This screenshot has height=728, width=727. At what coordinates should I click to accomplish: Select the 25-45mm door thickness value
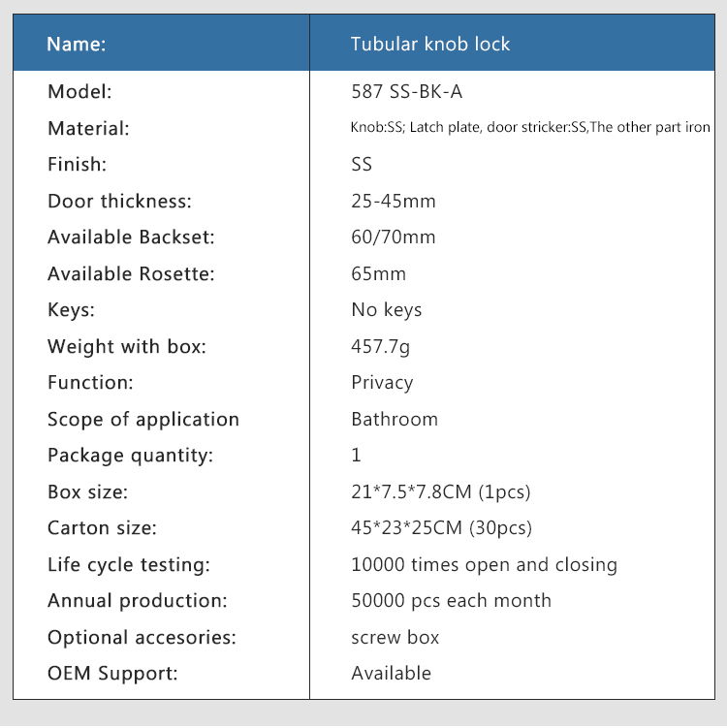(394, 201)
